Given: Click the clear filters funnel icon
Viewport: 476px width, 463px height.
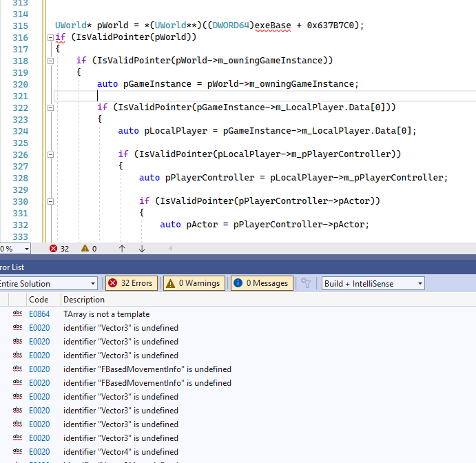Looking at the screenshot, I should (306, 283).
